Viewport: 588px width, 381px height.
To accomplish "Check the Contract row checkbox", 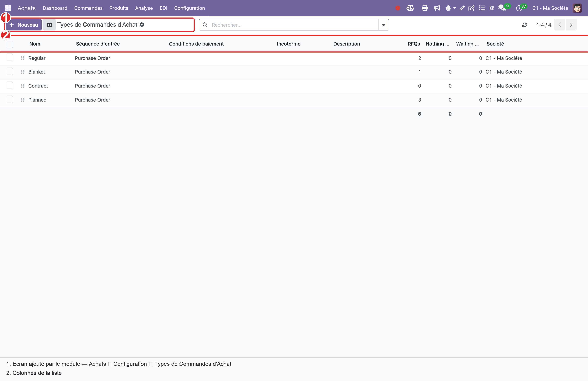I will (9, 86).
